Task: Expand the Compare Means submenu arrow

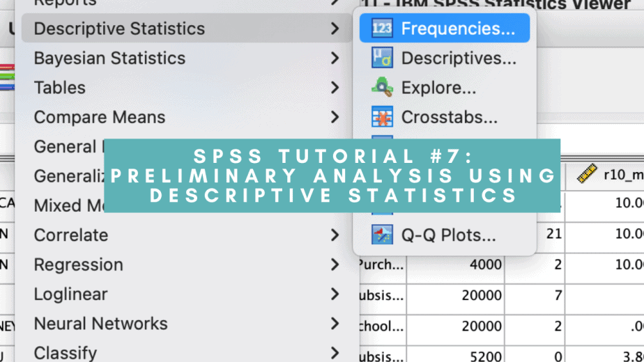Action: (335, 117)
